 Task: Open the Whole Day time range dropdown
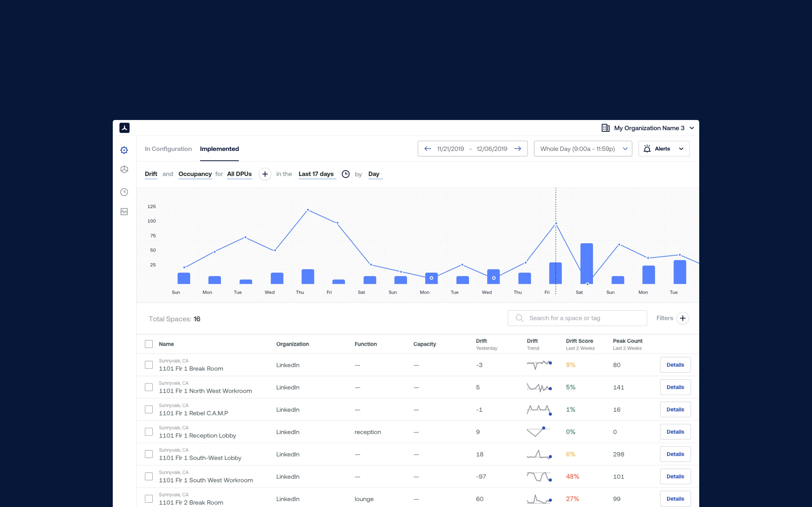(582, 148)
